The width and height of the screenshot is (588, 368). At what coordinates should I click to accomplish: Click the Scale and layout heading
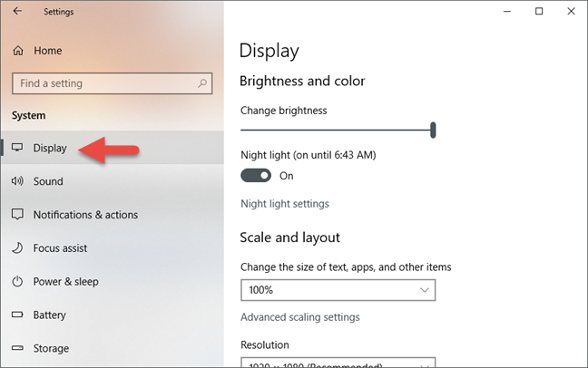(289, 237)
